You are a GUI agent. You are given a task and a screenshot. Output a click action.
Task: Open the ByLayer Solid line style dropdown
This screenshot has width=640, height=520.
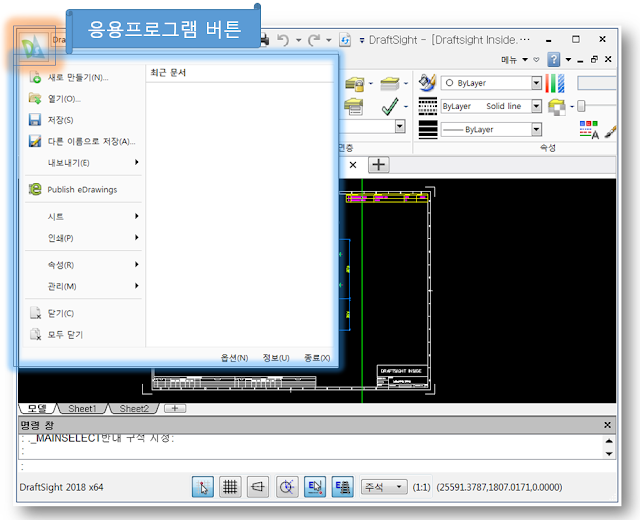click(x=536, y=106)
